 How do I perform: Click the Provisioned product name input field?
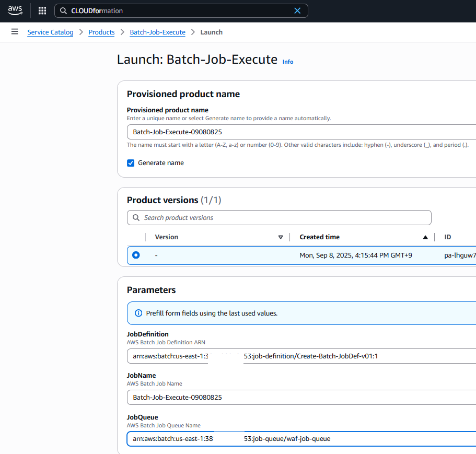pos(301,132)
